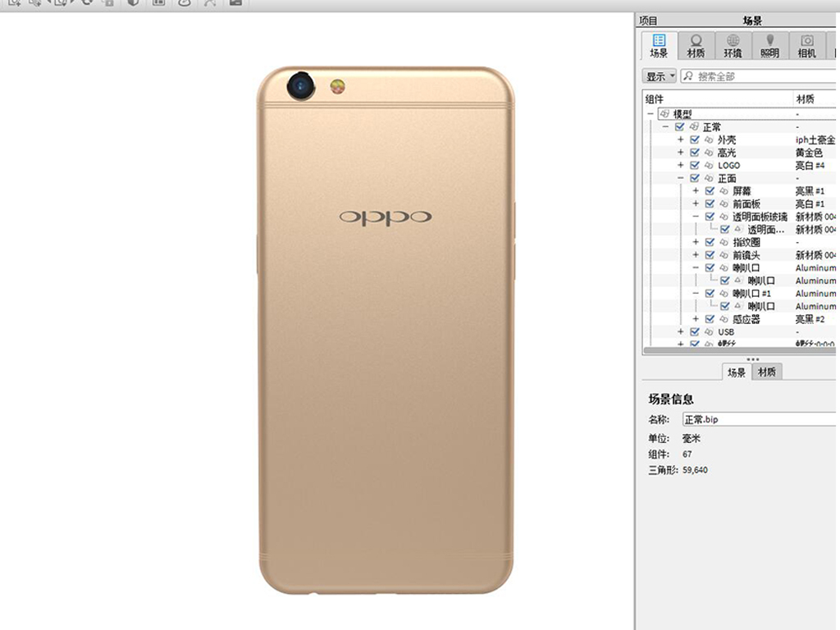Screen dimensions: 840x630
Task: Click the group icon beside 指纹圈
Action: click(724, 242)
